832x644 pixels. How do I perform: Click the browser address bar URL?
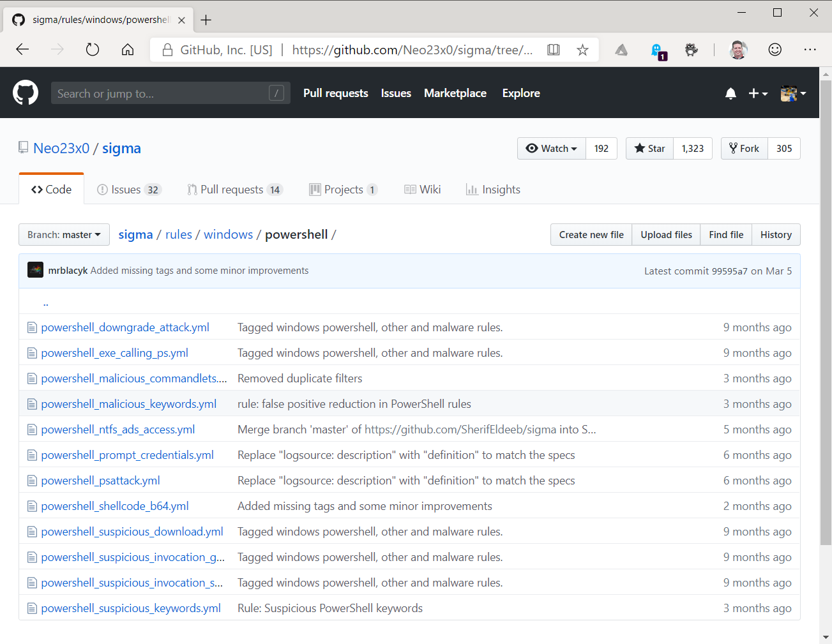[412, 50]
